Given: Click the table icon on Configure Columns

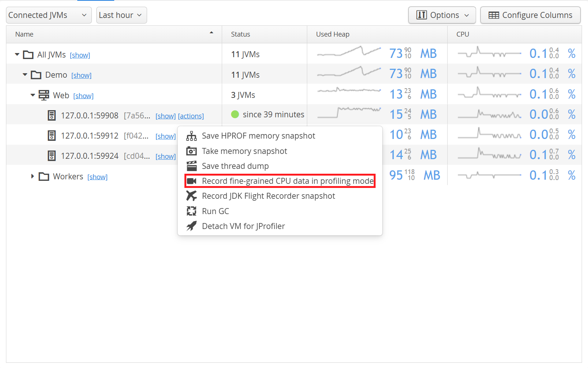Looking at the screenshot, I should (494, 15).
